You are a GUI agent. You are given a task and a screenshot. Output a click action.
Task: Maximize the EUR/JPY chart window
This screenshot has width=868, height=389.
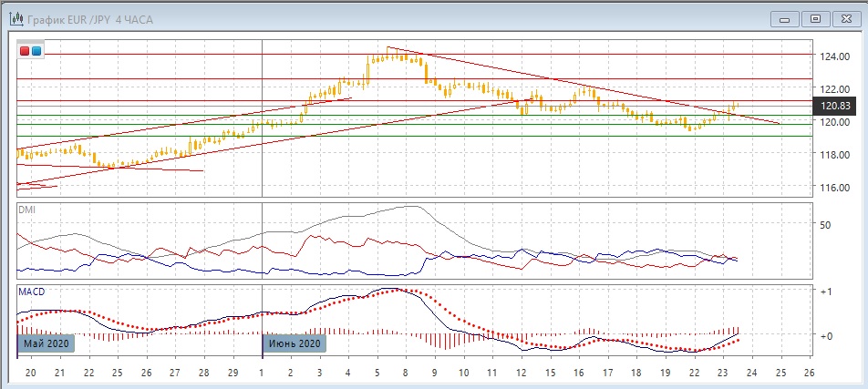pos(816,18)
